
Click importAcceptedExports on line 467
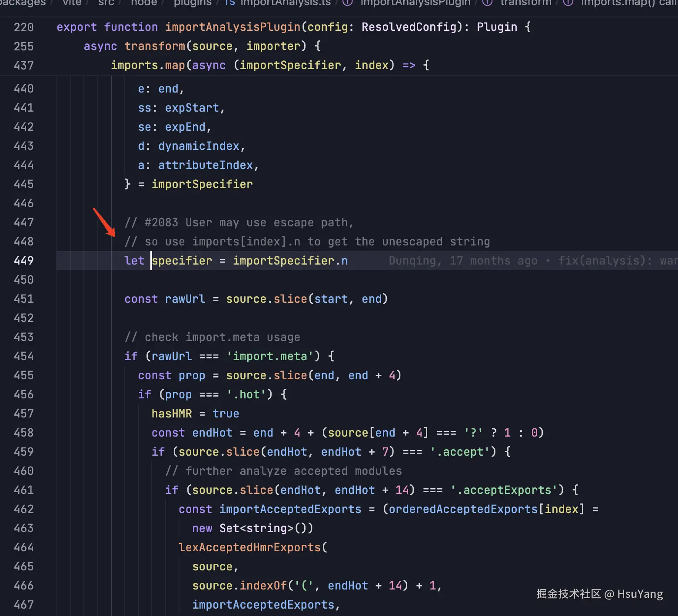coord(263,605)
